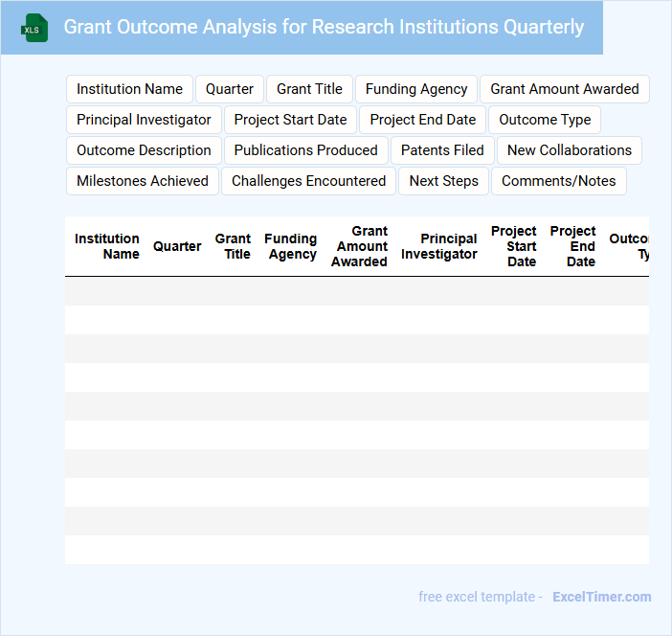Image resolution: width=672 pixels, height=636 pixels.
Task: Select the Institution Name tag
Action: point(129,89)
